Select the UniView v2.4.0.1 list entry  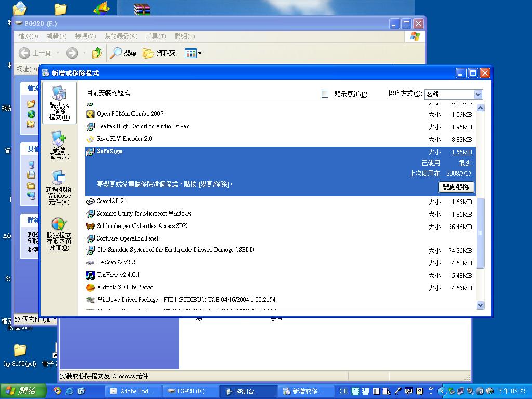click(x=118, y=275)
